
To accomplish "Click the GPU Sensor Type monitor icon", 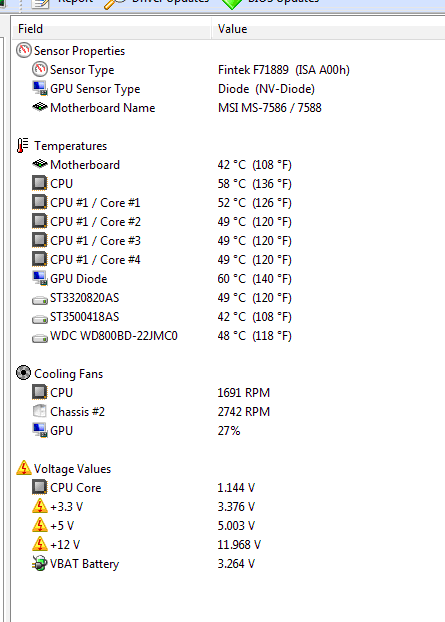I will coord(40,88).
